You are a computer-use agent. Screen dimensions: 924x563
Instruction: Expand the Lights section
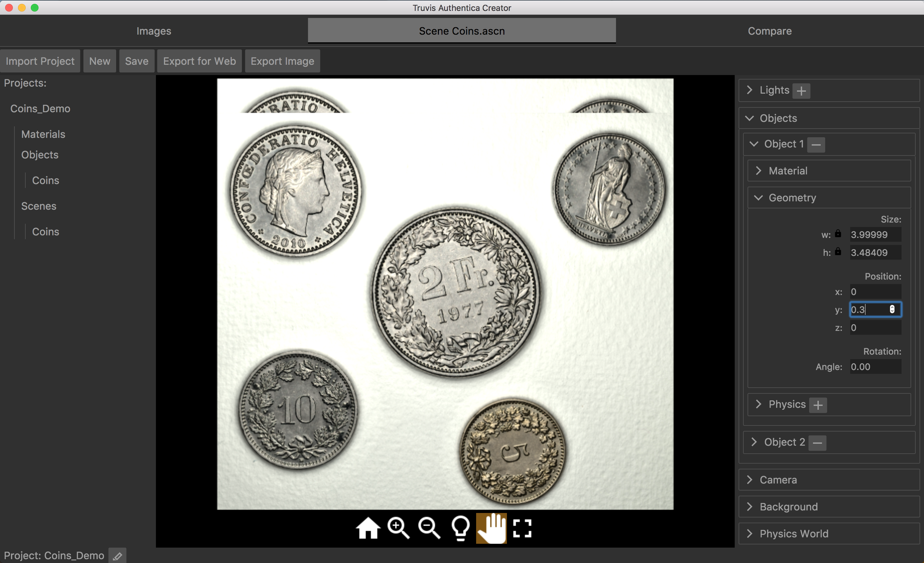tap(749, 90)
